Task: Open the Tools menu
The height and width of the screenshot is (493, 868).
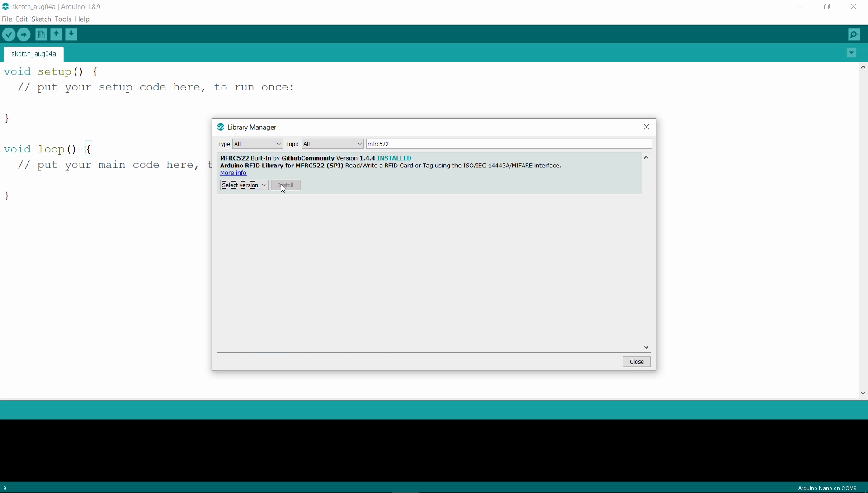Action: click(x=63, y=19)
